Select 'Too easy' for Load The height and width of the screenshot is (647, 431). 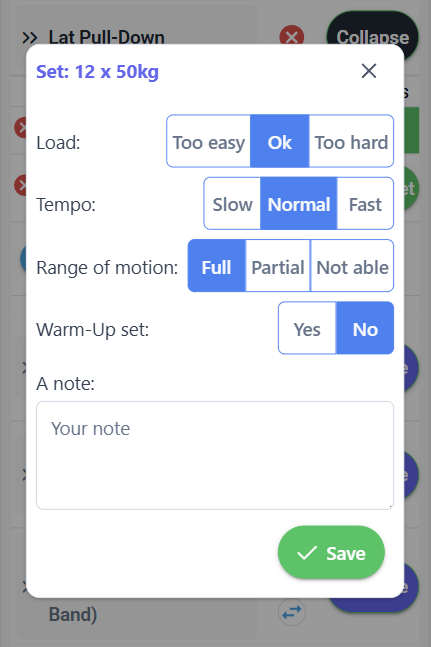pyautogui.click(x=209, y=141)
